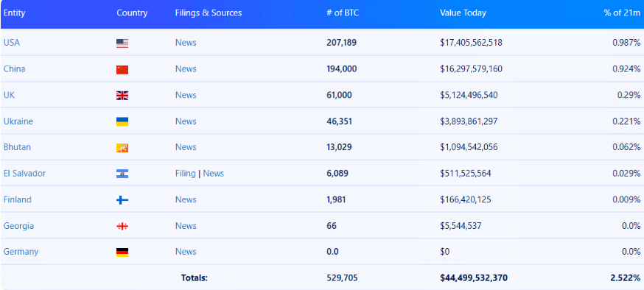
Task: Select the $17,405,562,518 value cell
Action: (471, 42)
